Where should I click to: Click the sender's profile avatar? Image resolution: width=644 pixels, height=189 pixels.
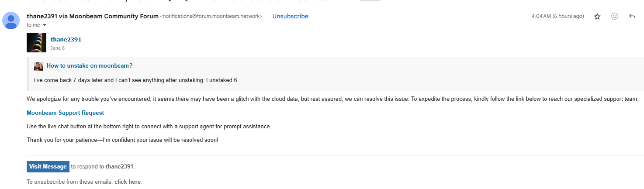point(11,21)
